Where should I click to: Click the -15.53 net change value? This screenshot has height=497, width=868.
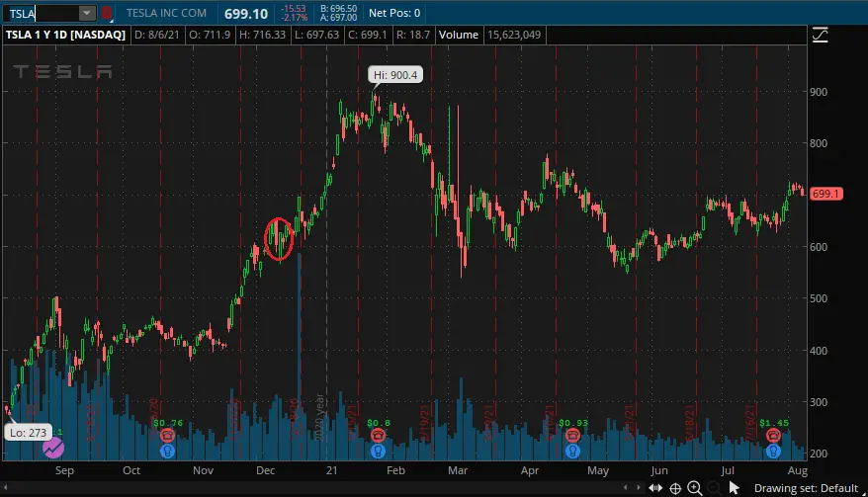[294, 8]
